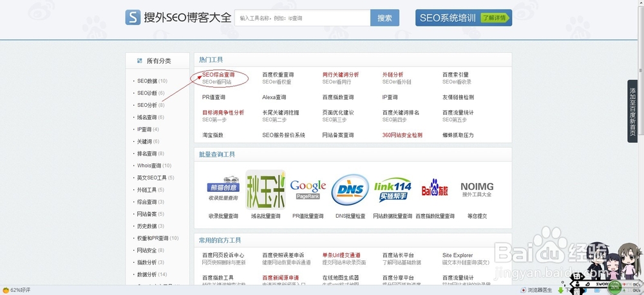
Task: Open the 百度权重查询 link
Action: [278, 75]
